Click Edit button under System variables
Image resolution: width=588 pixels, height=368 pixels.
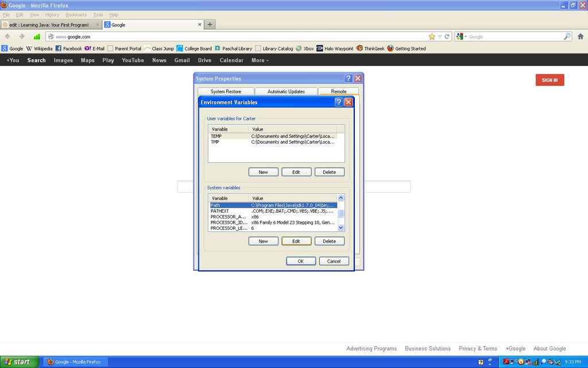[x=296, y=241]
